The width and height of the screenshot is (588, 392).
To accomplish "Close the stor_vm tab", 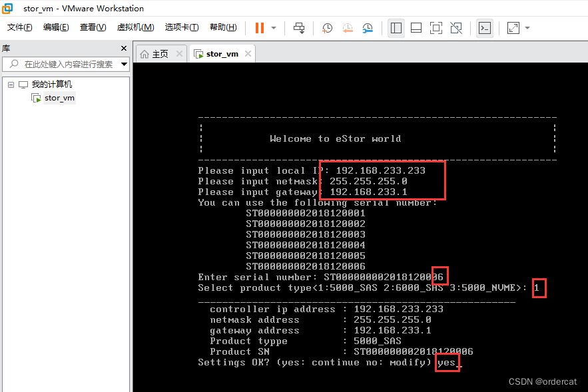I will coord(248,54).
